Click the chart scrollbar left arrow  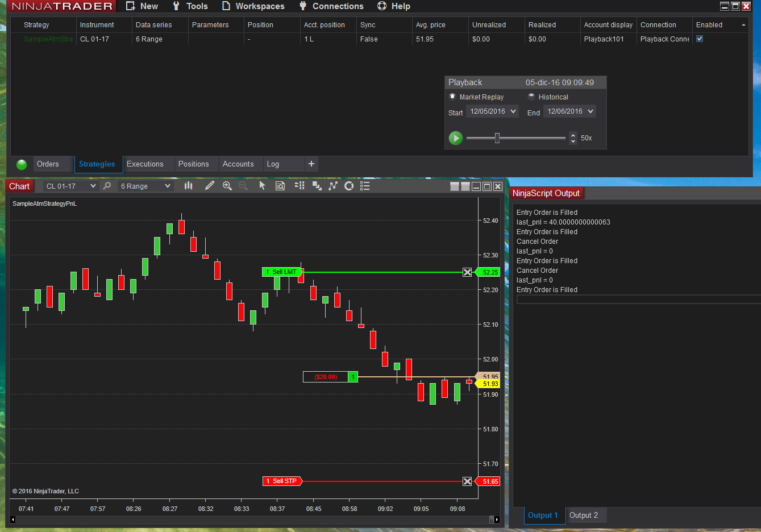pos(13,519)
